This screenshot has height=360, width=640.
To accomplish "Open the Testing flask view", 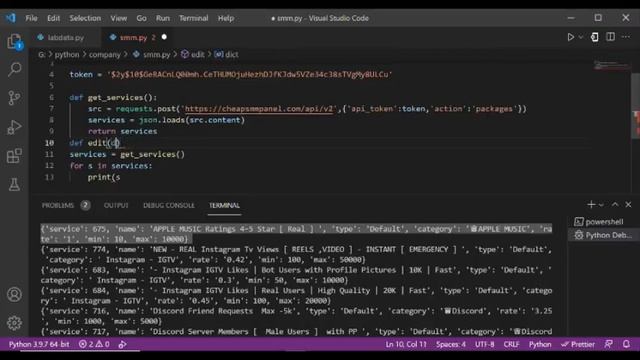I will (14, 184).
